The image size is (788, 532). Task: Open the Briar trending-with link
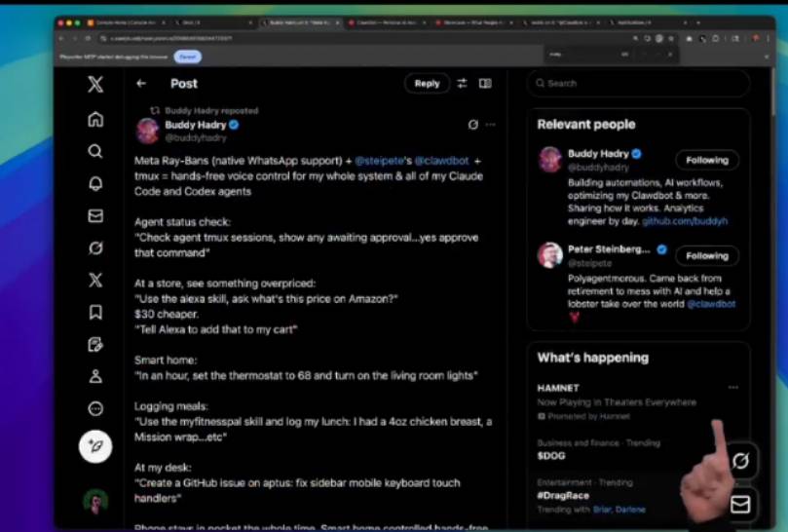click(602, 510)
